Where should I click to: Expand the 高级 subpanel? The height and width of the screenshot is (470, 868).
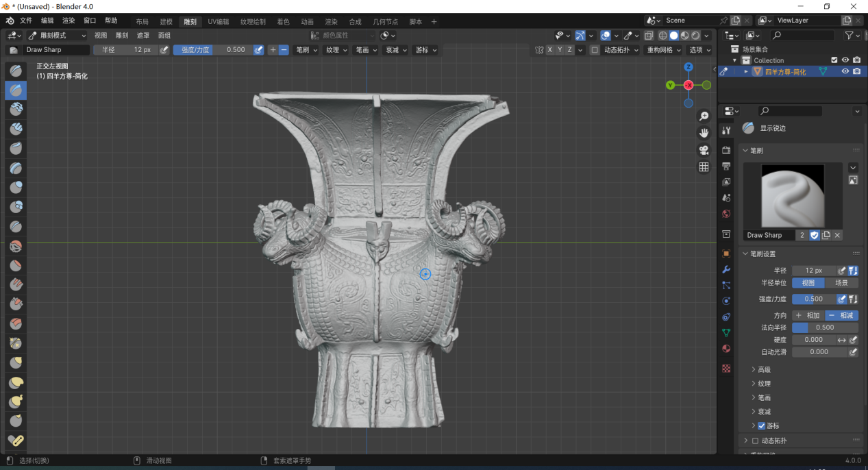click(764, 369)
